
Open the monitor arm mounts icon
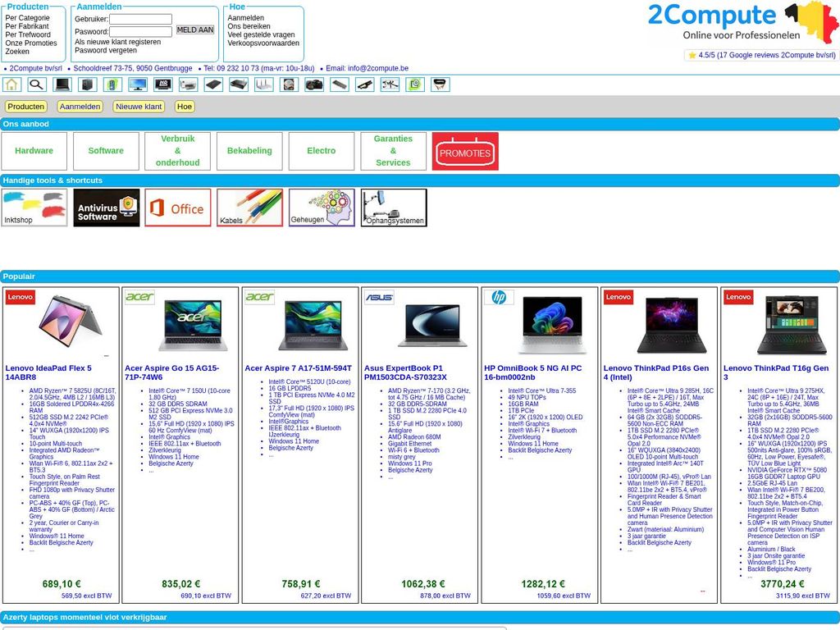390,84
